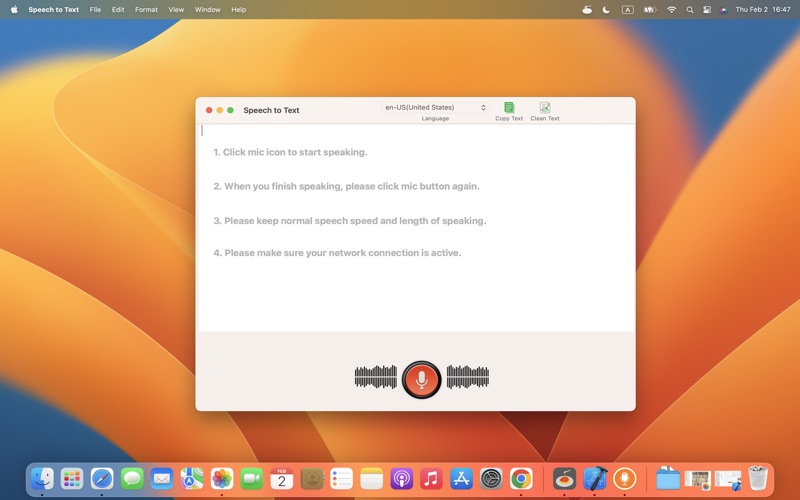Open Spotlight search in menu bar

click(x=690, y=10)
